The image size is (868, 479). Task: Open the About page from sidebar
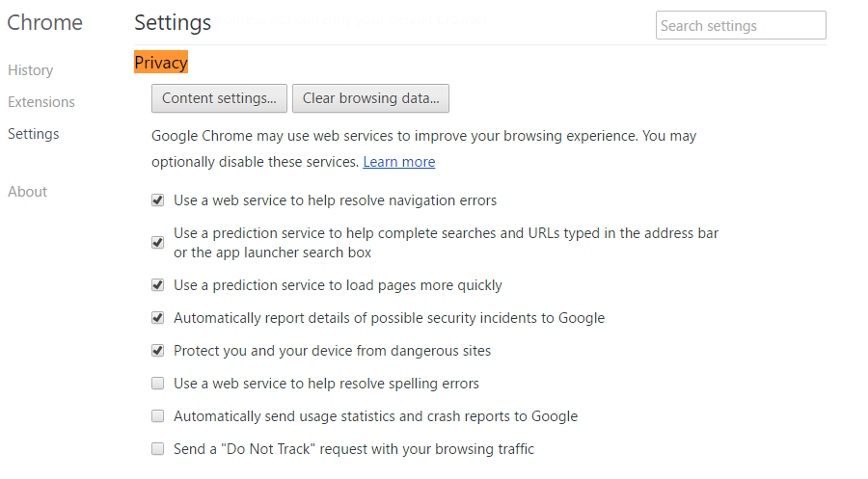tap(28, 192)
